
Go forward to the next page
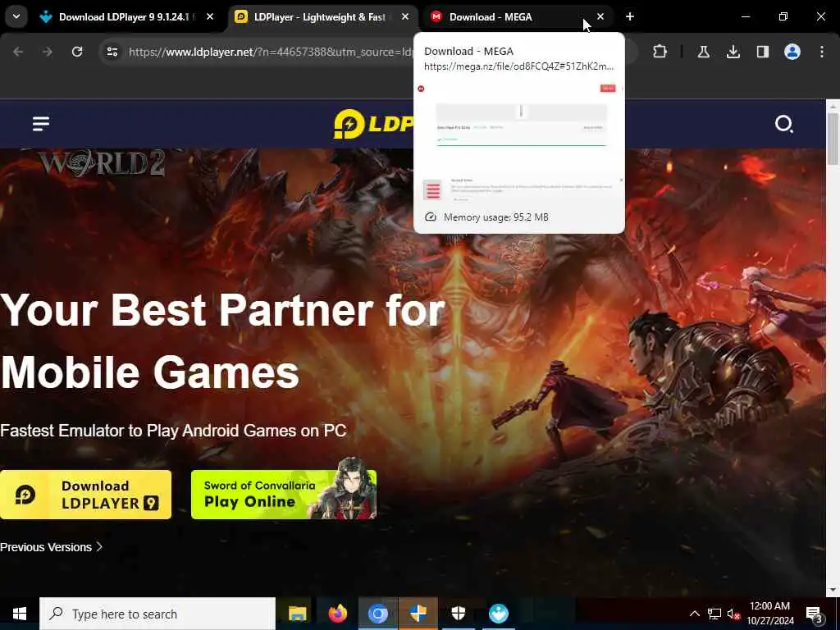(x=47, y=52)
